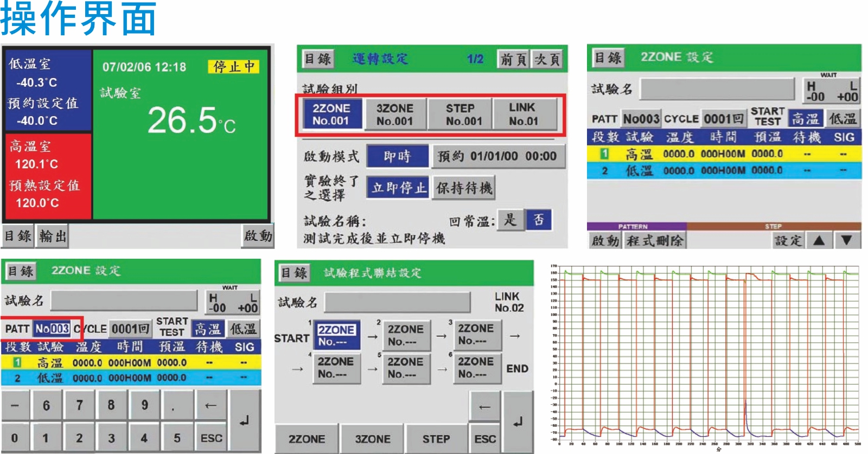Select 否 for return to room temperature
The width and height of the screenshot is (868, 454).
(538, 220)
